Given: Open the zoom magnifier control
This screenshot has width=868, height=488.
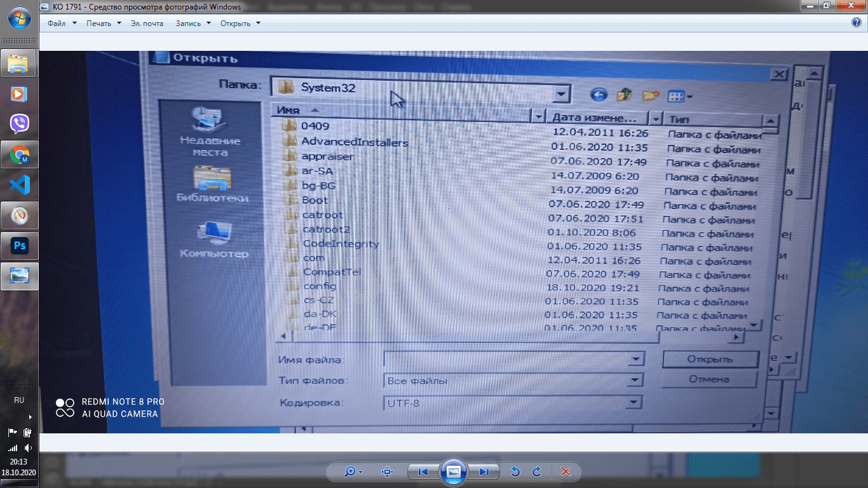Looking at the screenshot, I should [353, 471].
